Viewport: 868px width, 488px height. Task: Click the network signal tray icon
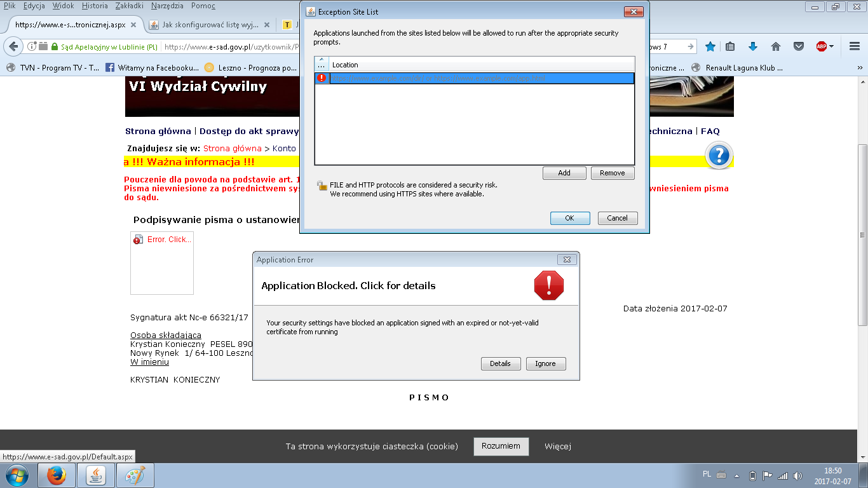click(783, 475)
